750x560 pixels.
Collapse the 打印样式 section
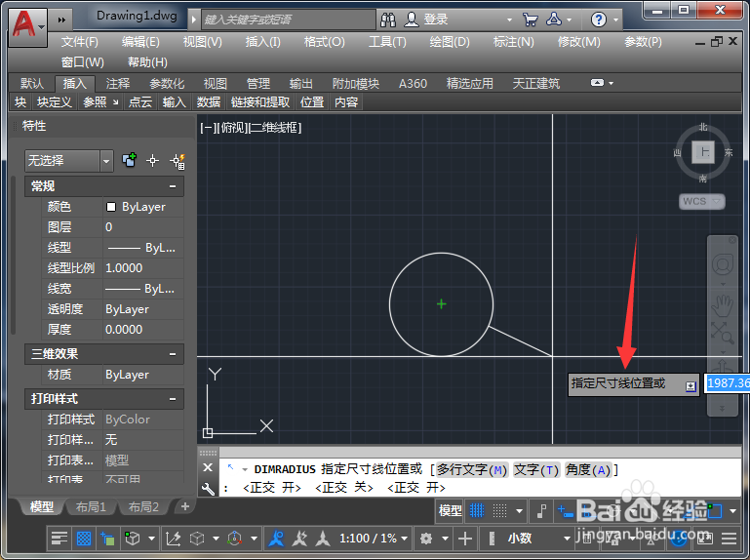[x=173, y=399]
